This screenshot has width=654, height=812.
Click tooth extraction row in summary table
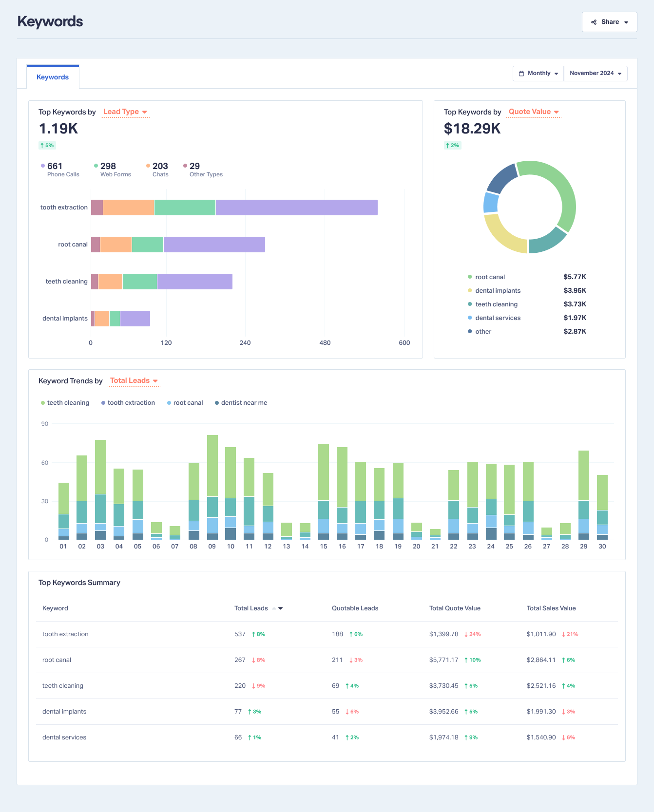[327, 634]
